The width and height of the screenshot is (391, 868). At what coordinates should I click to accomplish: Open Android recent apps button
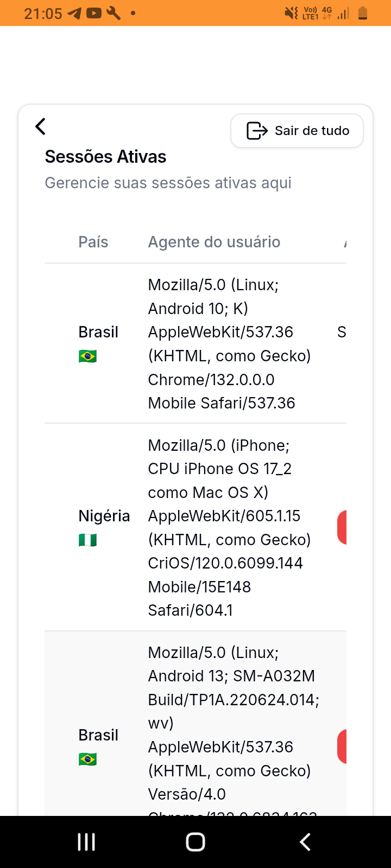(86, 842)
